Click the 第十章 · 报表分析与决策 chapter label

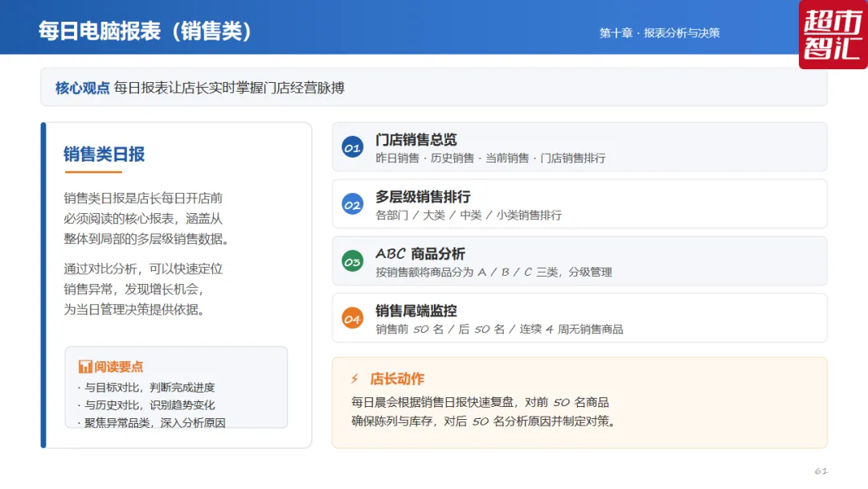(x=659, y=33)
